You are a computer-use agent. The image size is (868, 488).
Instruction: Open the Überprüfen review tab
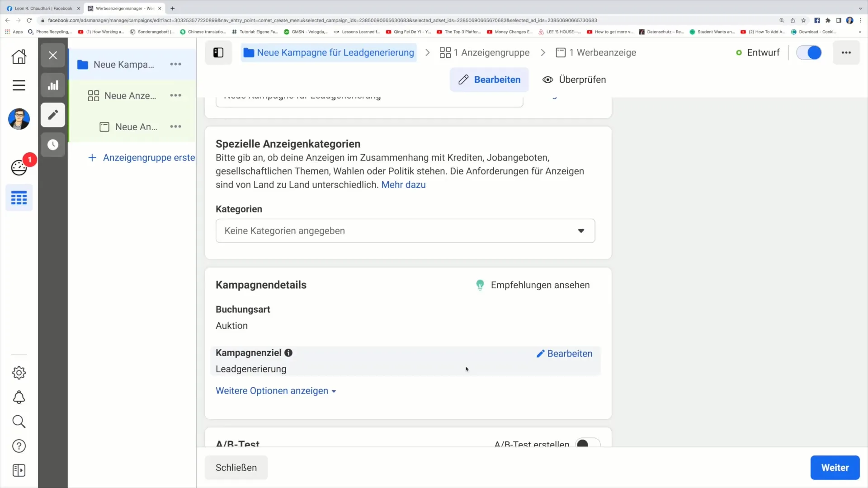[x=574, y=79]
